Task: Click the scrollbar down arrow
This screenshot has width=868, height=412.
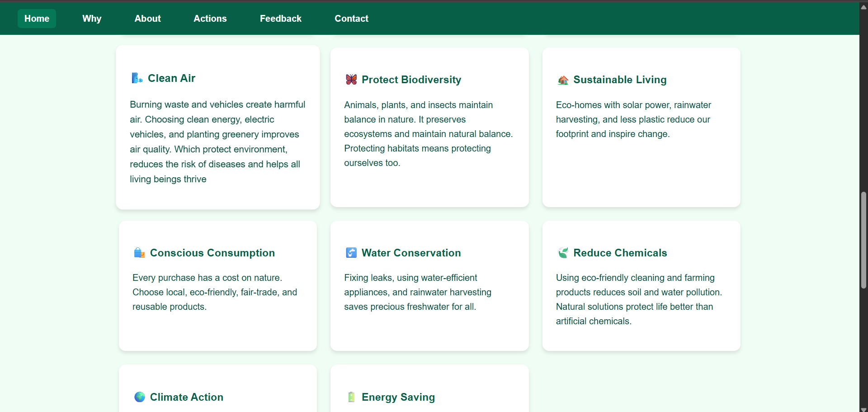Action: [x=863, y=409]
